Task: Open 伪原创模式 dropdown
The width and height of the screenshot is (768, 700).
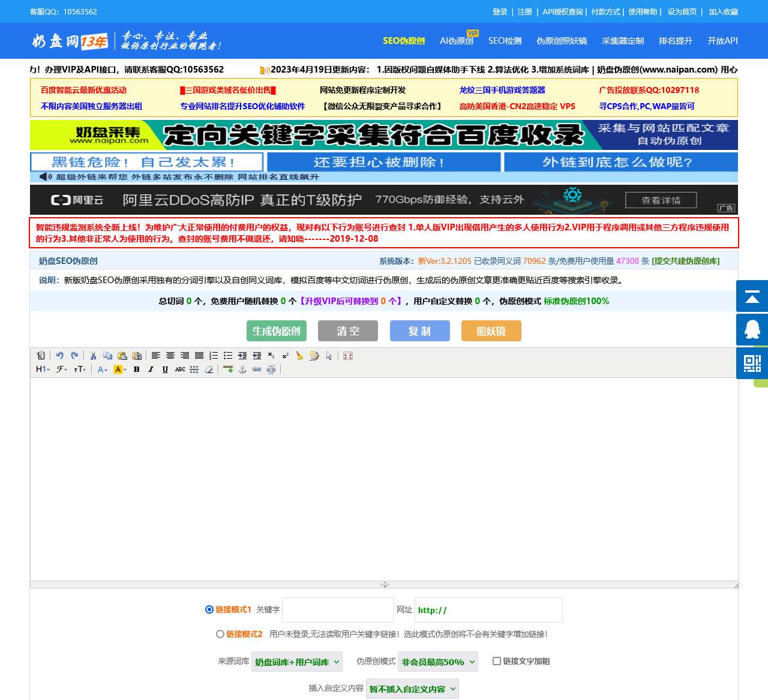Action: (439, 662)
